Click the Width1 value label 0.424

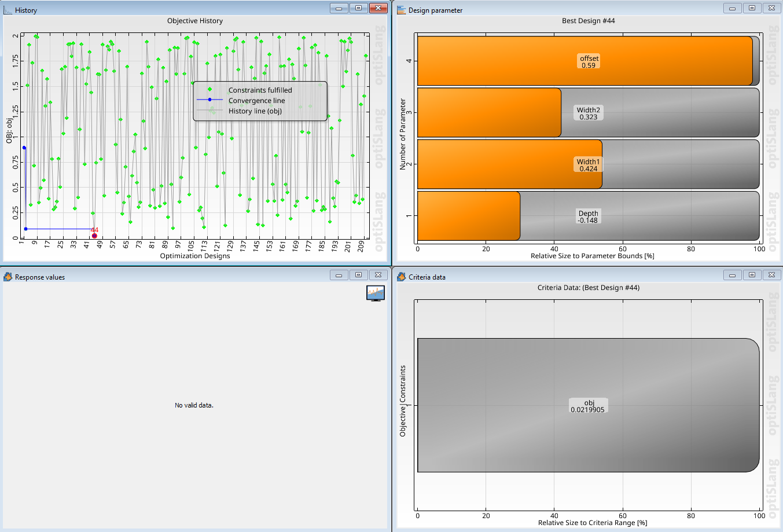click(x=589, y=169)
